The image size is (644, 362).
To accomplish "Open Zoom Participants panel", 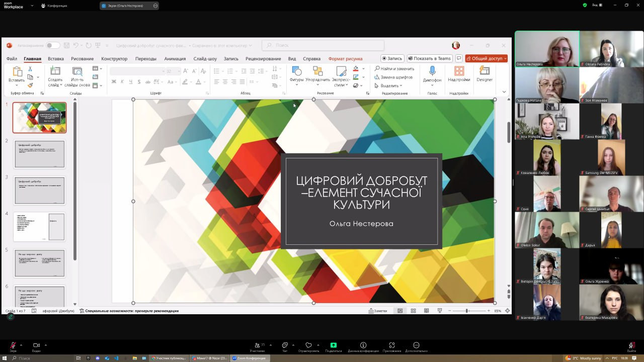I will coord(257,346).
